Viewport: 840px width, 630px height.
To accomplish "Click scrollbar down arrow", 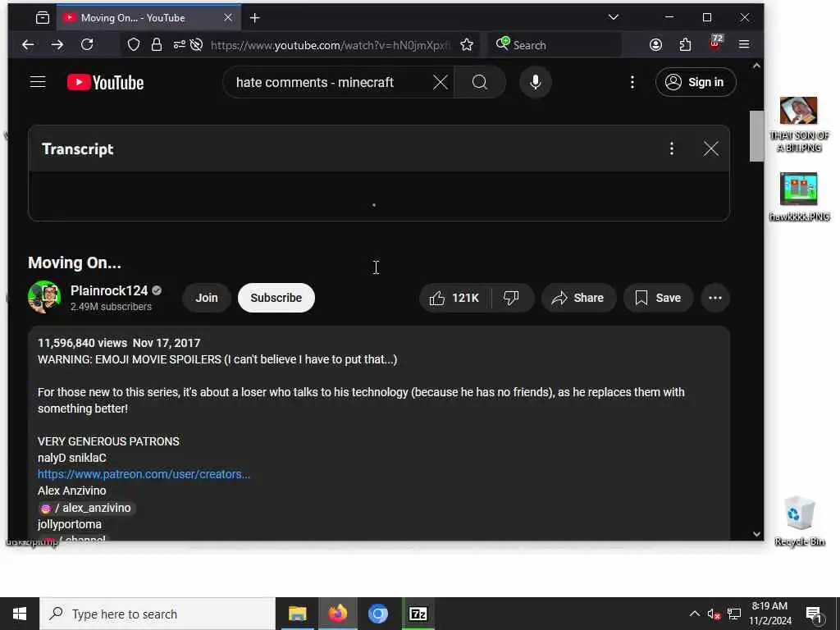I will 756,533.
